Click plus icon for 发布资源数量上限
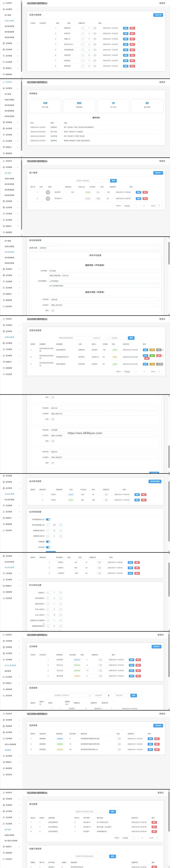 (x=61, y=525)
